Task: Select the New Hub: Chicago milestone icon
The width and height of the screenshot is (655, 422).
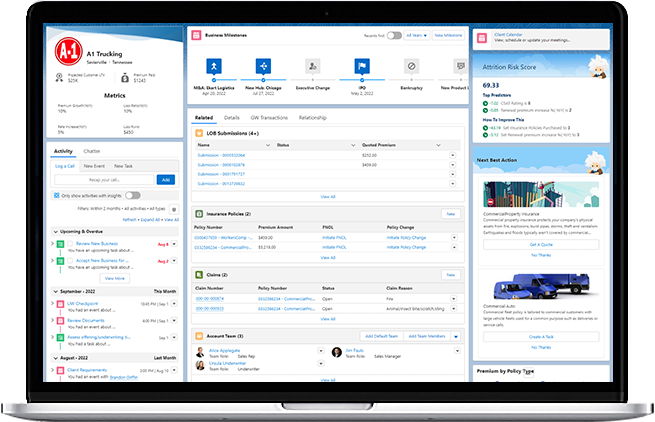Action: pos(264,66)
